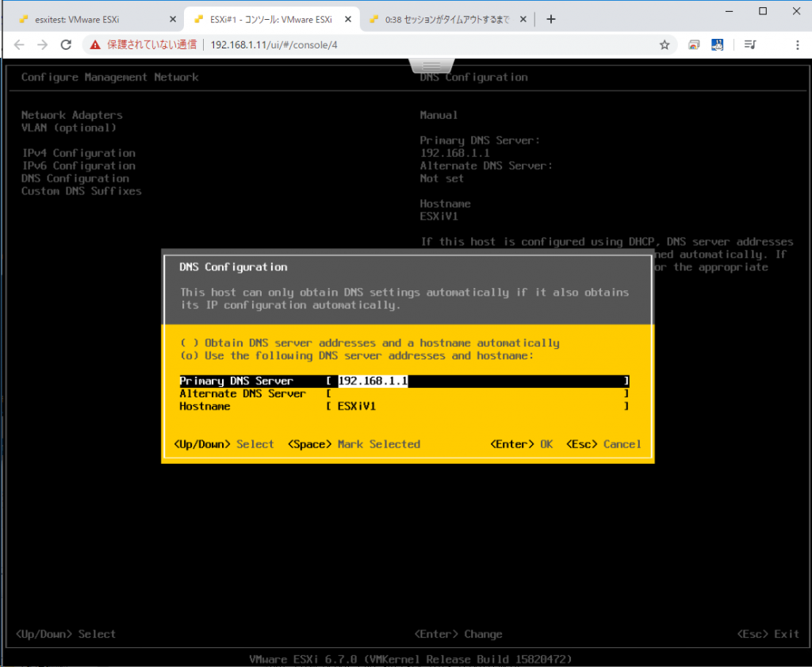
Task: Select IPv6 Configuration menu entry
Action: [79, 166]
